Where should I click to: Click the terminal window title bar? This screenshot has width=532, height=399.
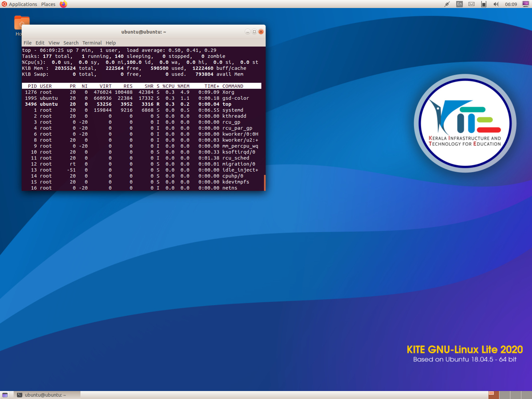point(143,32)
